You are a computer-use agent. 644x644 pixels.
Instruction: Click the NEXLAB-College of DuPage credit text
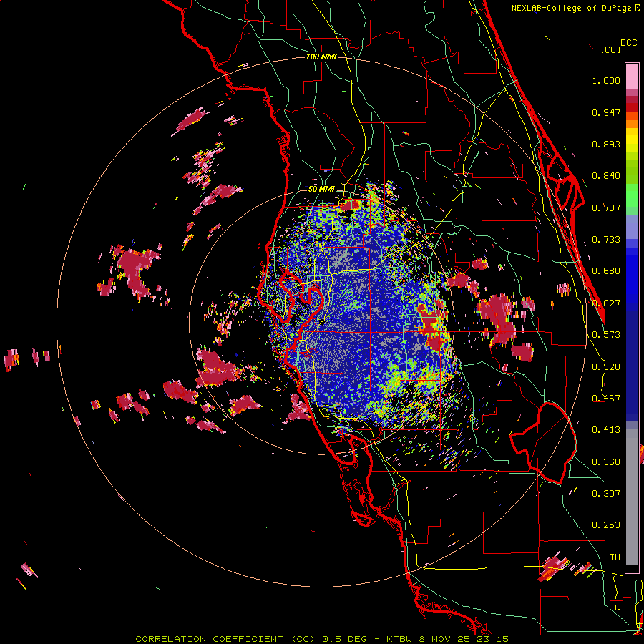pos(575,8)
